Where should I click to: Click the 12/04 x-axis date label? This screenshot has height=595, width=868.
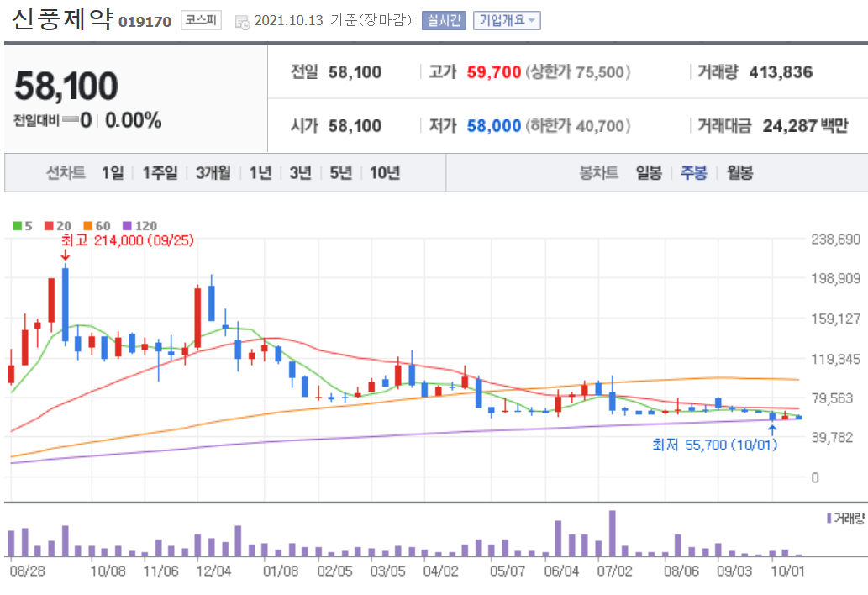[x=213, y=571]
